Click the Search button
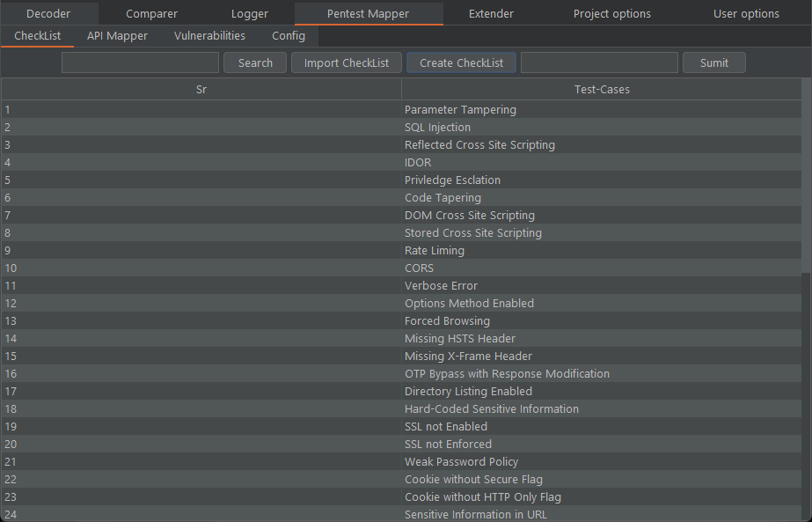812x522 pixels. coord(255,62)
